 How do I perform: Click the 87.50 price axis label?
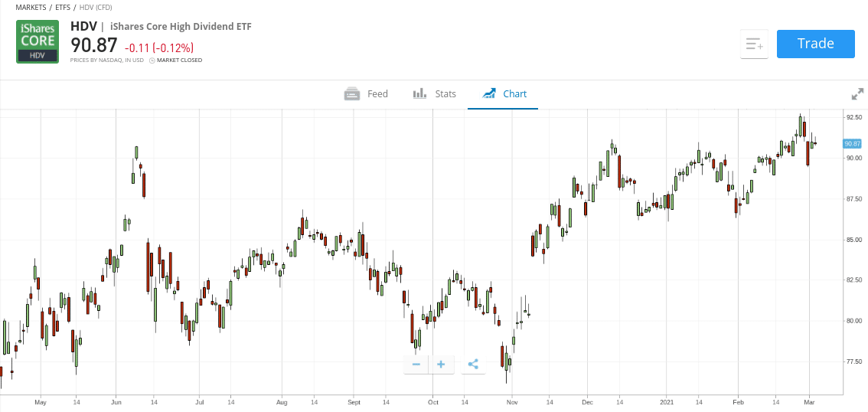[x=853, y=199]
